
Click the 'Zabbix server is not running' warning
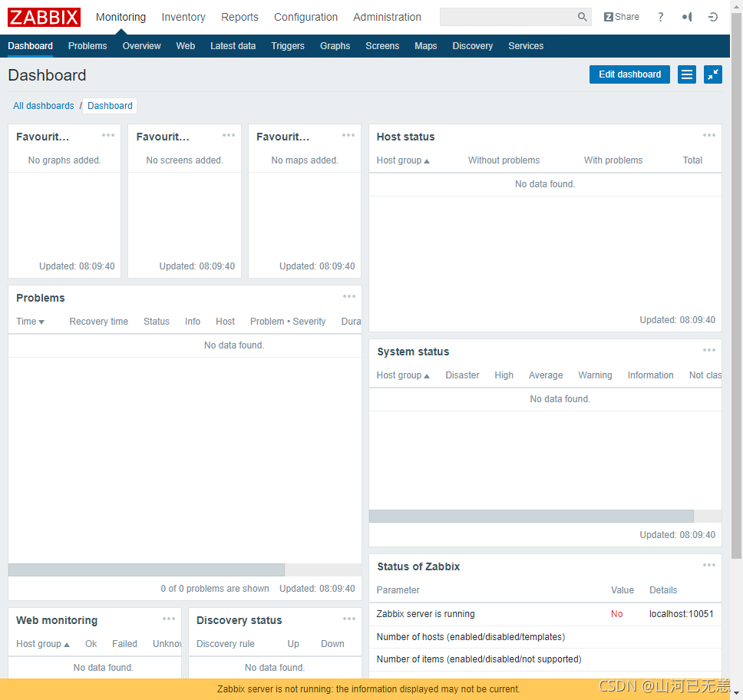point(368,688)
